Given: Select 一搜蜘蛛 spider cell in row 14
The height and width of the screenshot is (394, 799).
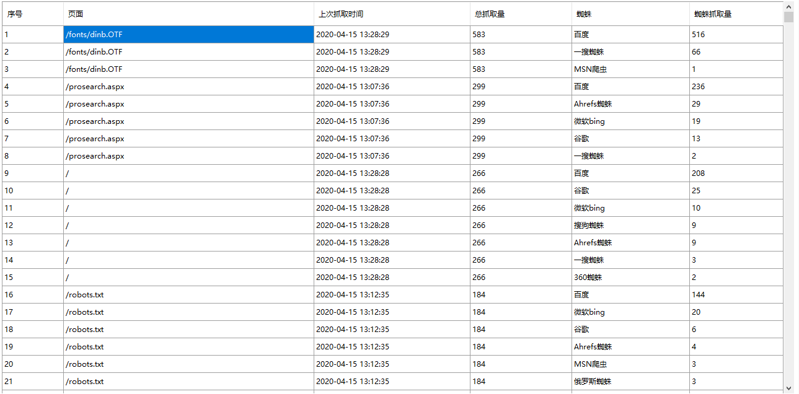Looking at the screenshot, I should coord(630,260).
